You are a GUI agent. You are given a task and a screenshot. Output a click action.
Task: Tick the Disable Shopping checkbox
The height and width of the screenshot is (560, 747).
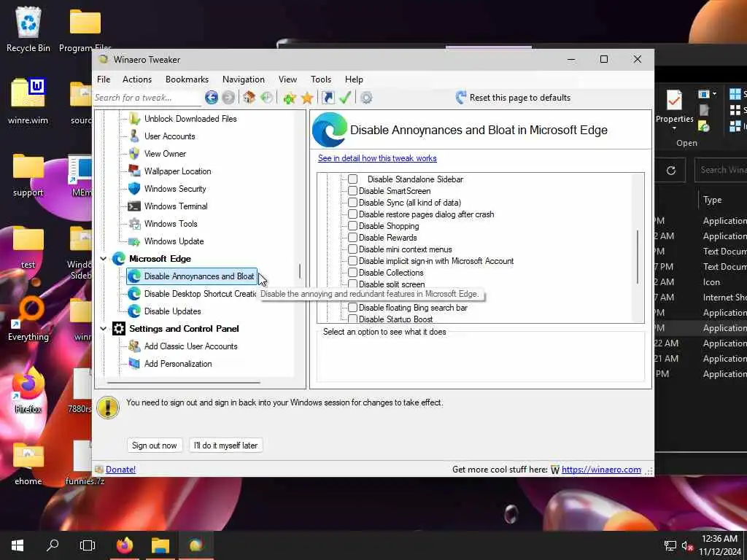[352, 226]
